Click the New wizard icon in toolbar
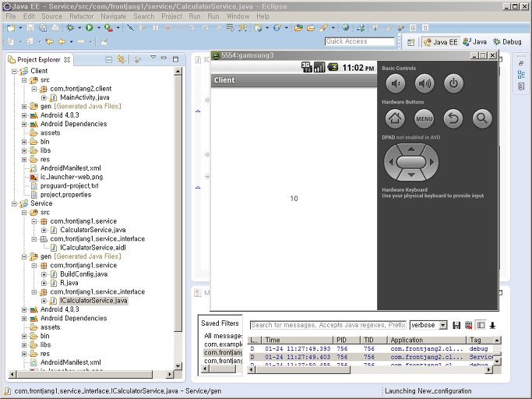Image resolution: width=532 pixels, height=399 pixels. pyautogui.click(x=11, y=28)
